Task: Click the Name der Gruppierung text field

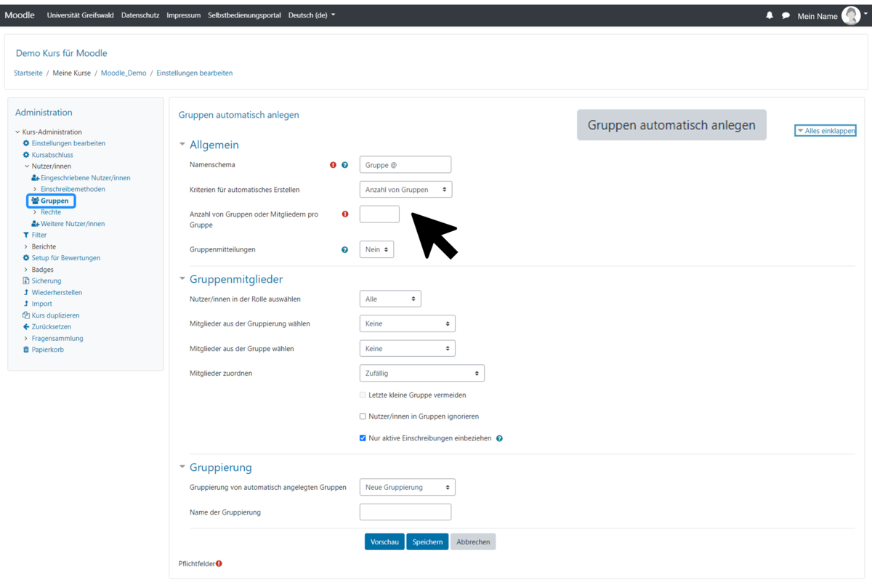Action: coord(405,512)
